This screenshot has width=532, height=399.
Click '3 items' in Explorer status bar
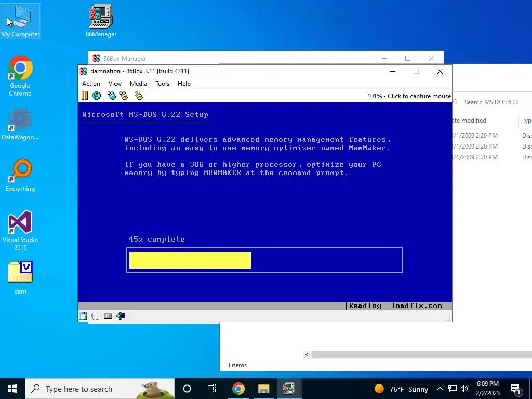[237, 365]
